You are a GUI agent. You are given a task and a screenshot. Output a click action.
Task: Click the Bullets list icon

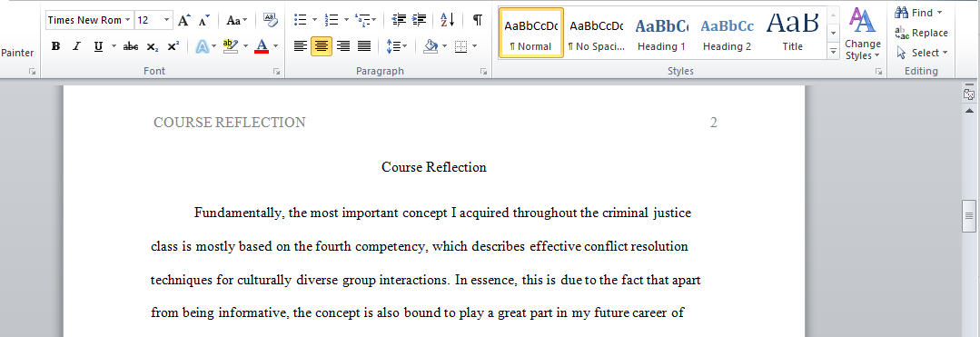point(300,21)
